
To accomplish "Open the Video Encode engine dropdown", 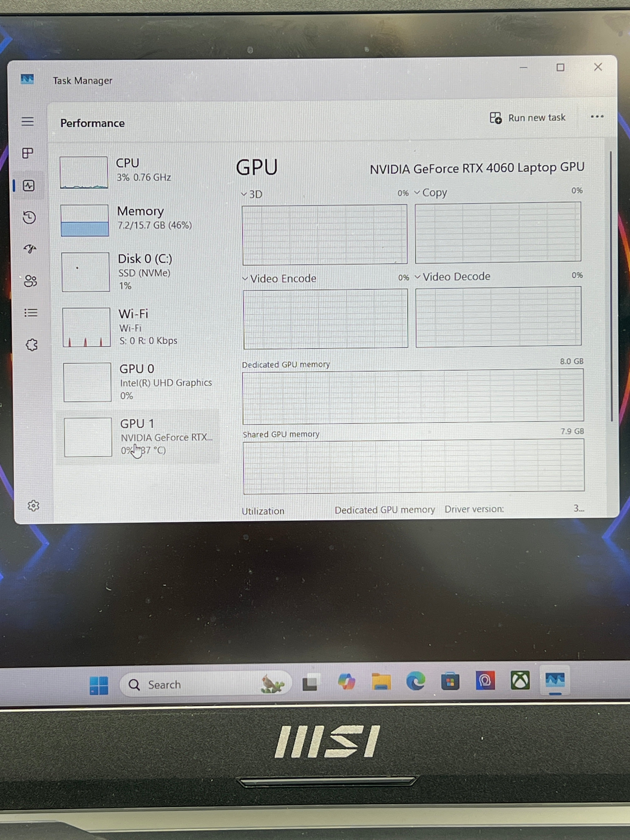I will click(279, 278).
